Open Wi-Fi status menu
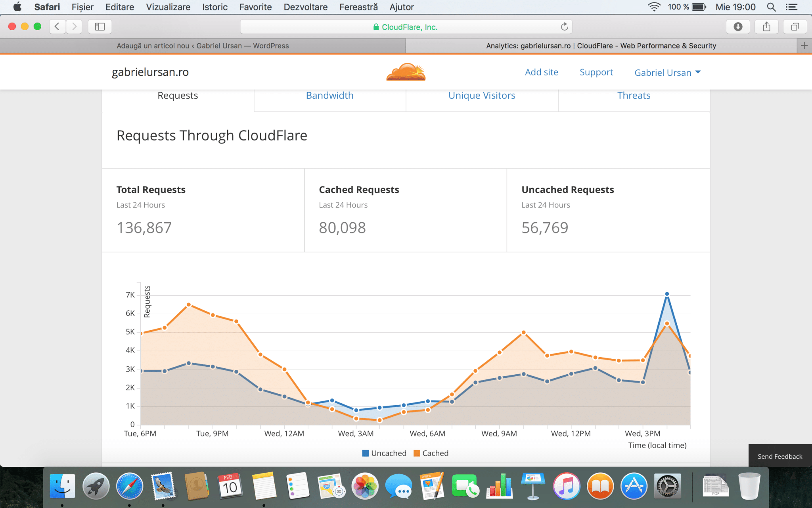Viewport: 812px width, 508px height. click(654, 7)
